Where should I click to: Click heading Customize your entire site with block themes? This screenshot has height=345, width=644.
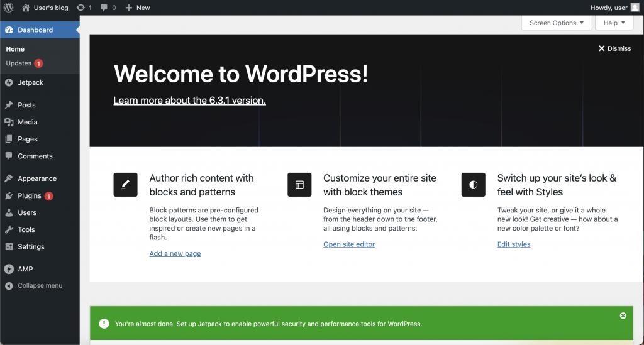click(379, 185)
